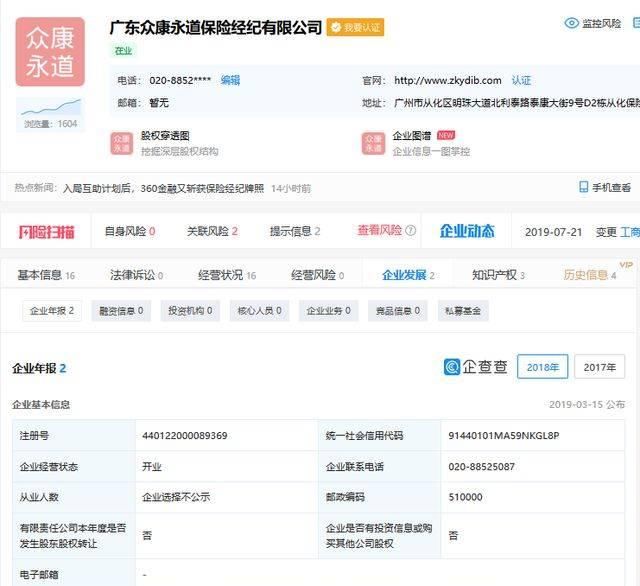Viewport: 640px width, 586px height.
Task: Click the company address text
Action: (x=517, y=103)
